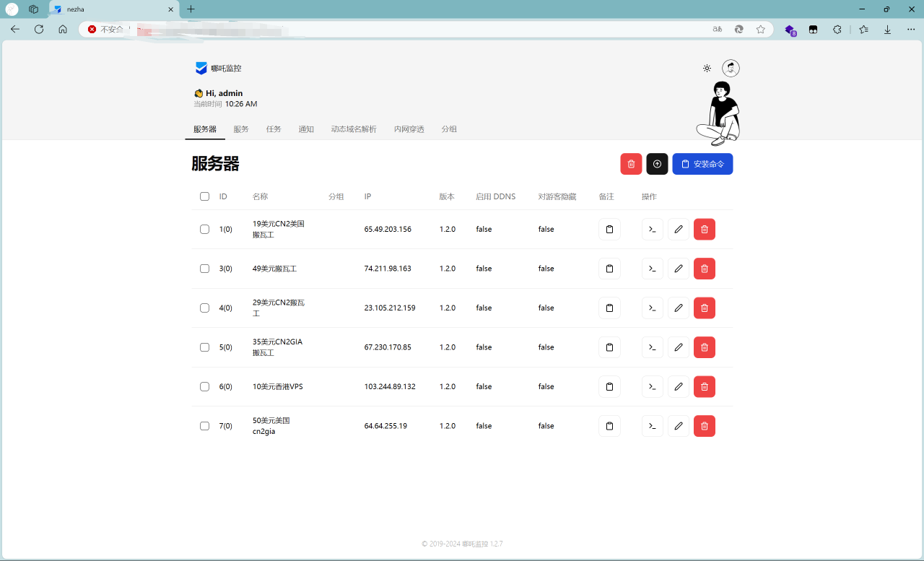Open the user avatar profile menu

coord(731,68)
